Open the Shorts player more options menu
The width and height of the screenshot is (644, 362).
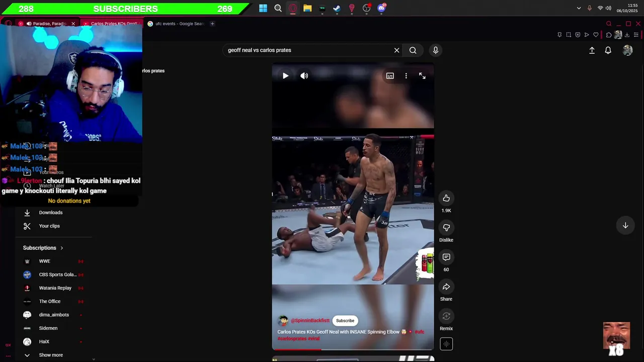[x=406, y=76]
